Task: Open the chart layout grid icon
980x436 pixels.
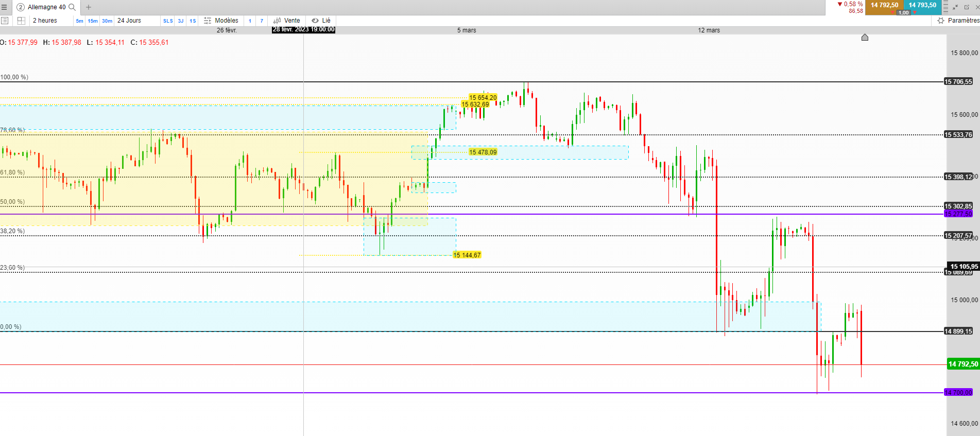Action: [21, 21]
